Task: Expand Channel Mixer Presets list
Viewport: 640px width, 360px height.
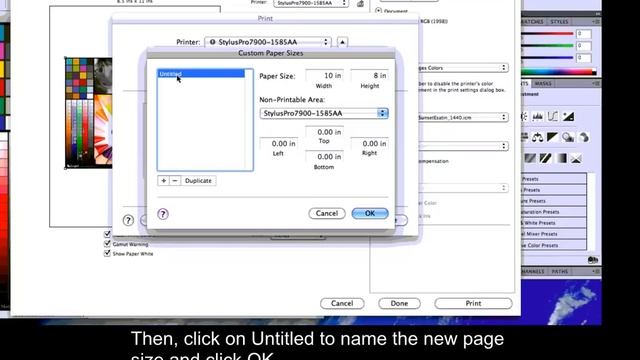Action: [553, 234]
